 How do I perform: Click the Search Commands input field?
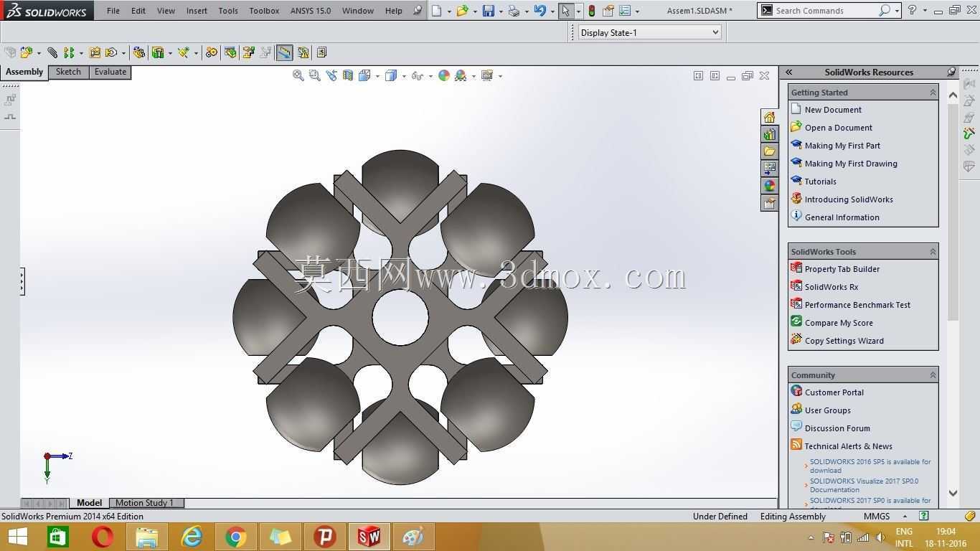(825, 11)
